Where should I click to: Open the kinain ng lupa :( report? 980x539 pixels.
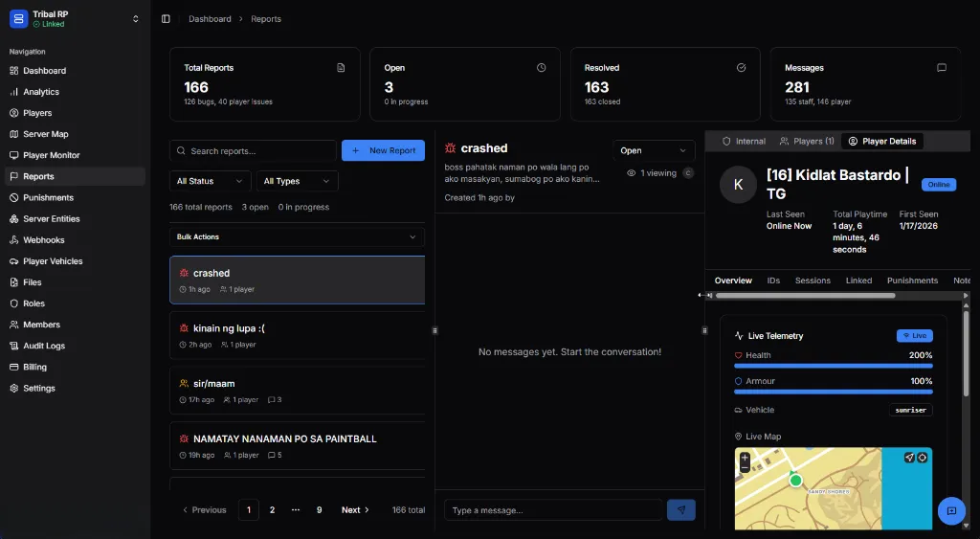pos(297,335)
